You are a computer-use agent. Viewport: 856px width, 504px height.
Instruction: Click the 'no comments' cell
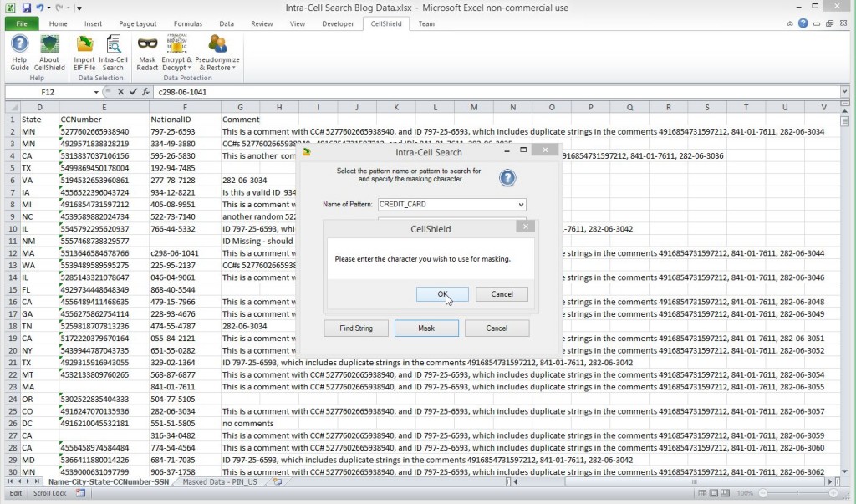[x=247, y=424]
